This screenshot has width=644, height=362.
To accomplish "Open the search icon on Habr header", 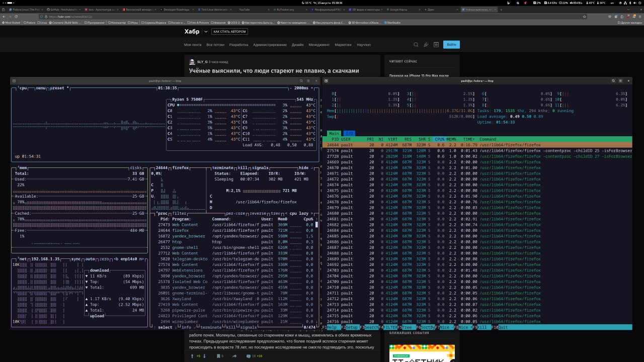I will click(416, 45).
